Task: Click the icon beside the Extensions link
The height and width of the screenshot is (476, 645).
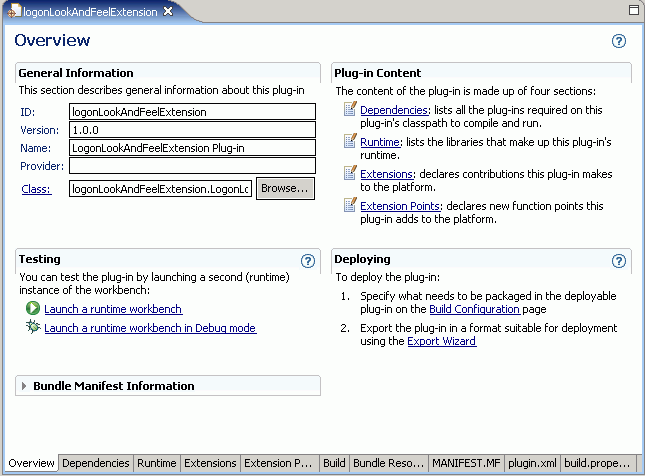Action: point(350,173)
